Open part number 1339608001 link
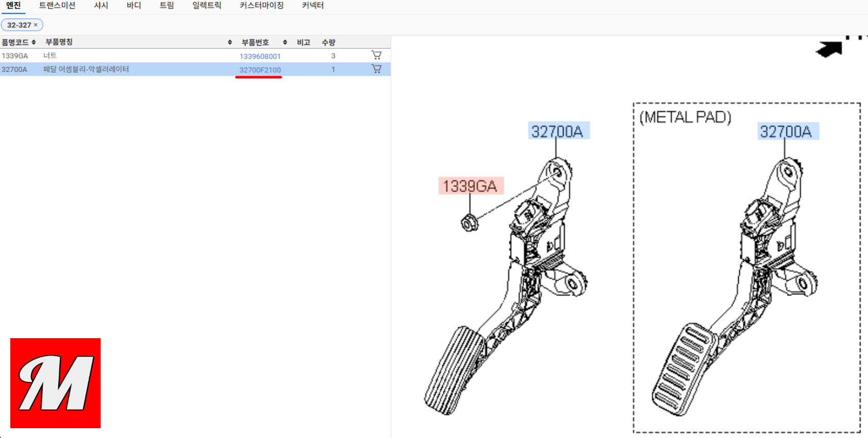 tap(260, 56)
